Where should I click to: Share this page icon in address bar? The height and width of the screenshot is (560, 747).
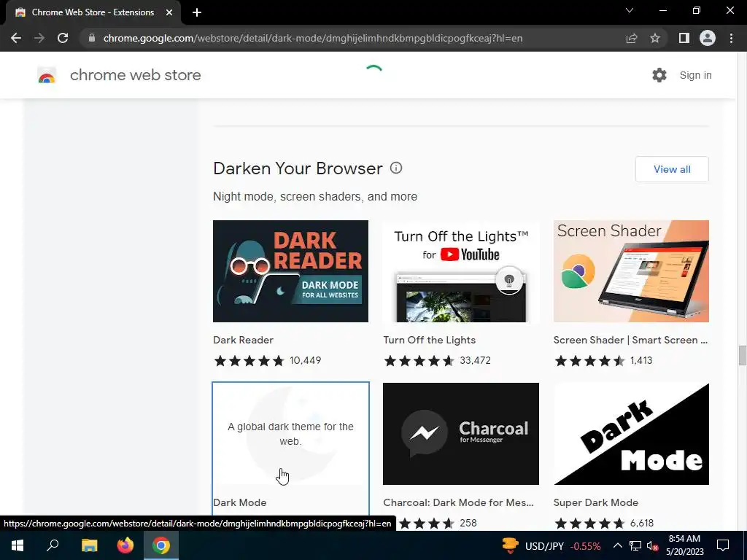click(x=632, y=38)
